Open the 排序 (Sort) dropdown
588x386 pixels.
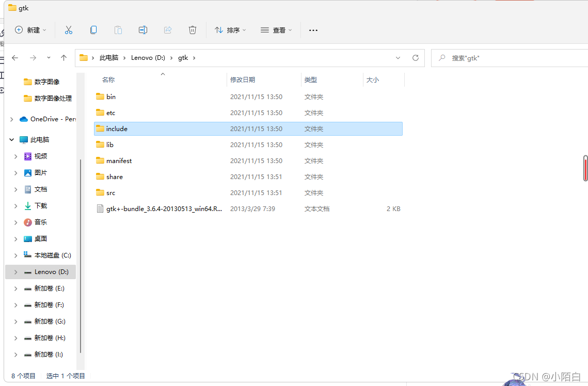tap(230, 30)
